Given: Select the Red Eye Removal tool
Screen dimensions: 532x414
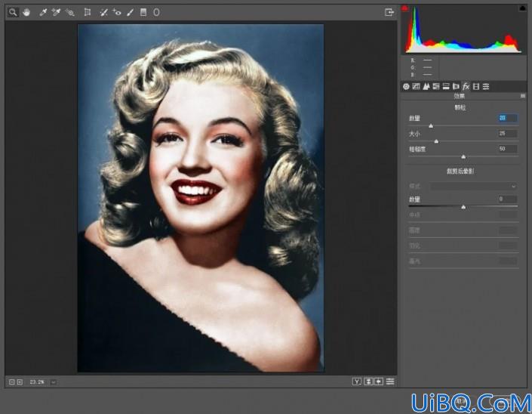Looking at the screenshot, I should tap(117, 13).
